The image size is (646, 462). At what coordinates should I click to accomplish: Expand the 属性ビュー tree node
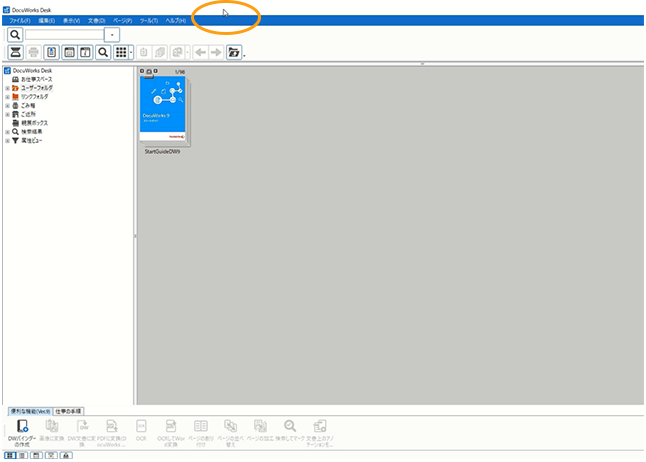[x=7, y=141]
